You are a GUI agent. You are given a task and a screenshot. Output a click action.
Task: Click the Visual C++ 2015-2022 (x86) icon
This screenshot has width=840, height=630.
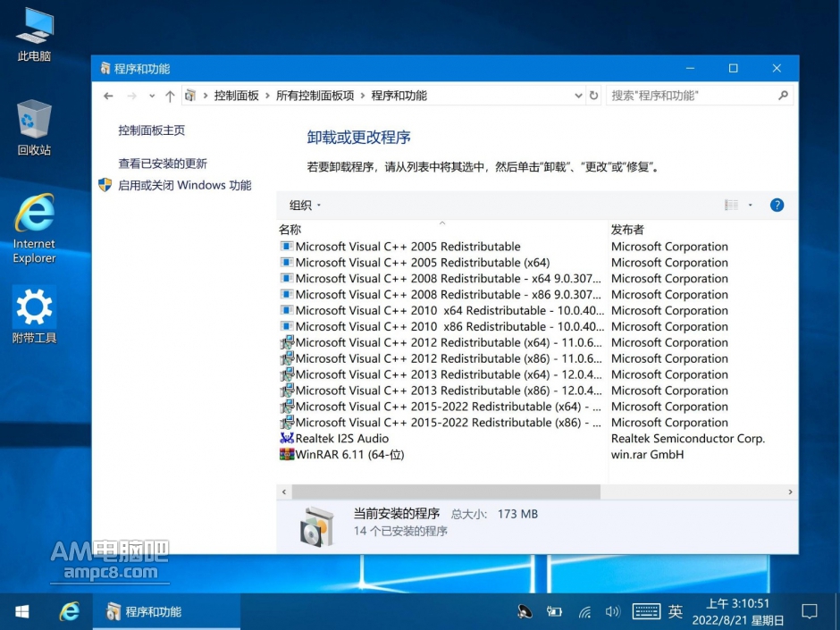click(x=287, y=422)
